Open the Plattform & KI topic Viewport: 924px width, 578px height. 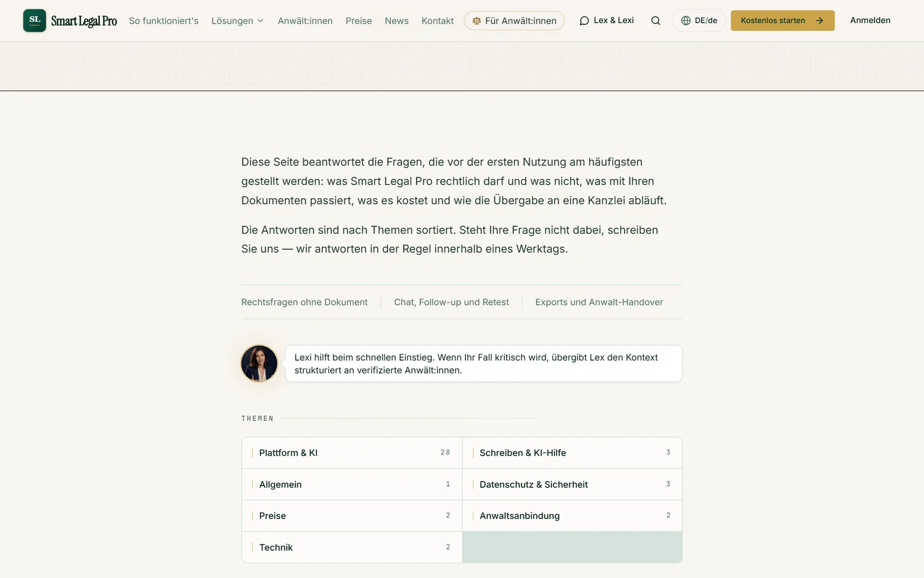[352, 453]
